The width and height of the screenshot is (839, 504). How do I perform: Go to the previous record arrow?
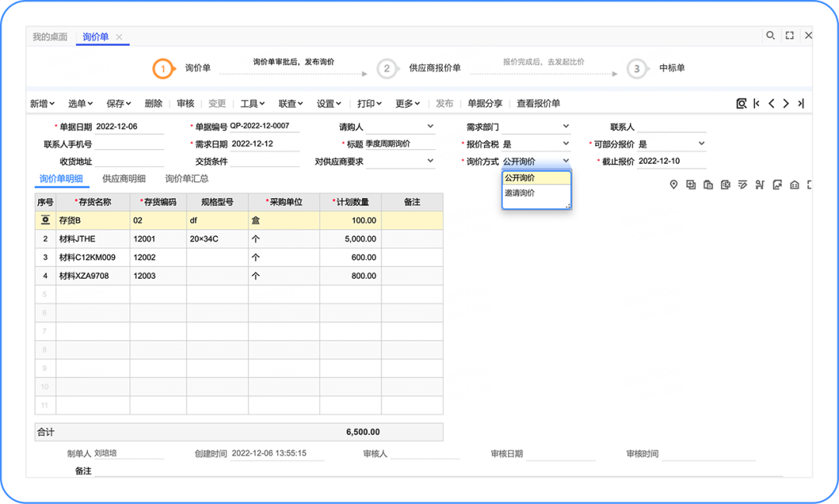click(x=771, y=103)
